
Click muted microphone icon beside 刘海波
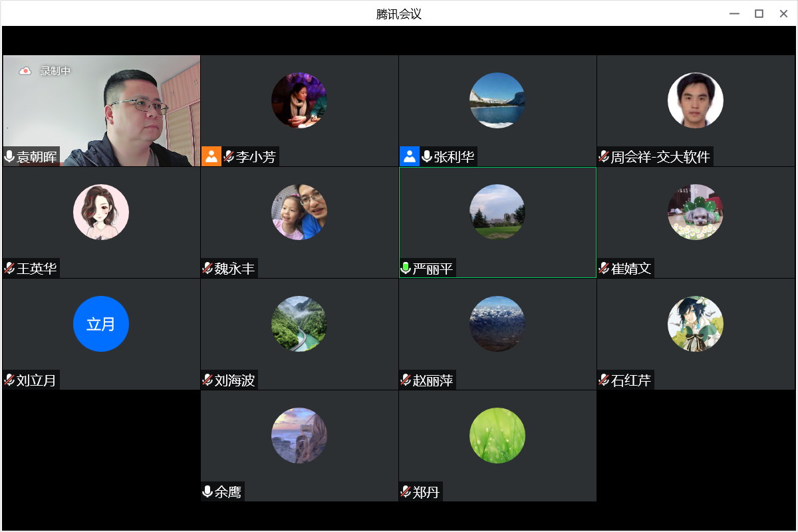tap(207, 380)
